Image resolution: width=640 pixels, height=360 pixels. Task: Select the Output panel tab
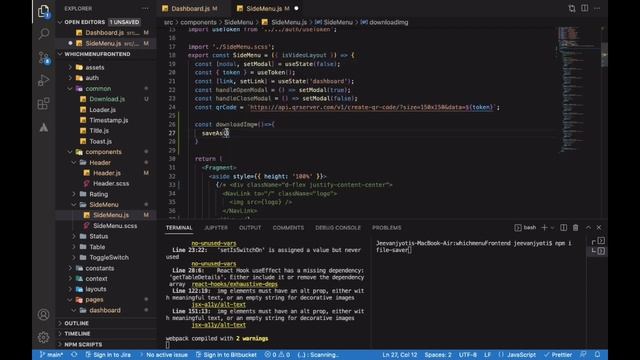coord(250,227)
